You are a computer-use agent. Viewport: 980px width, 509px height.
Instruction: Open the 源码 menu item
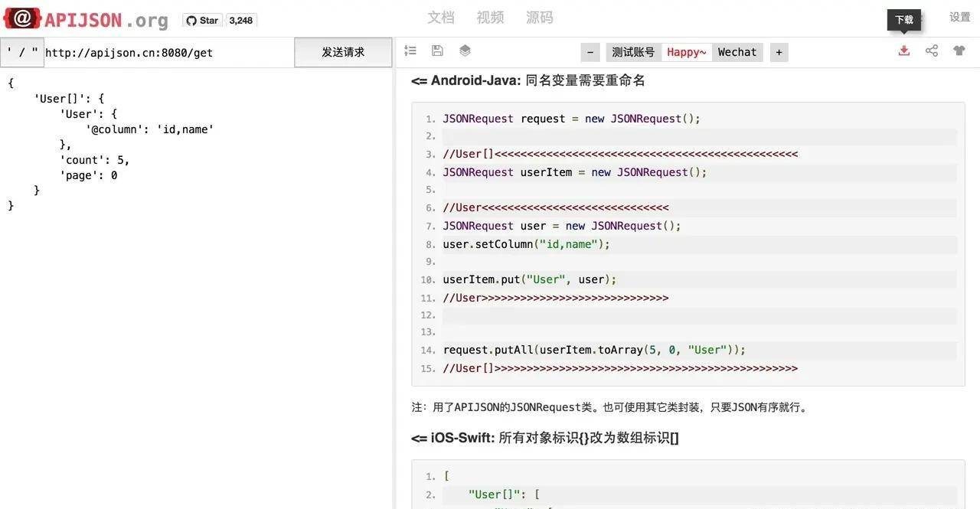(540, 18)
